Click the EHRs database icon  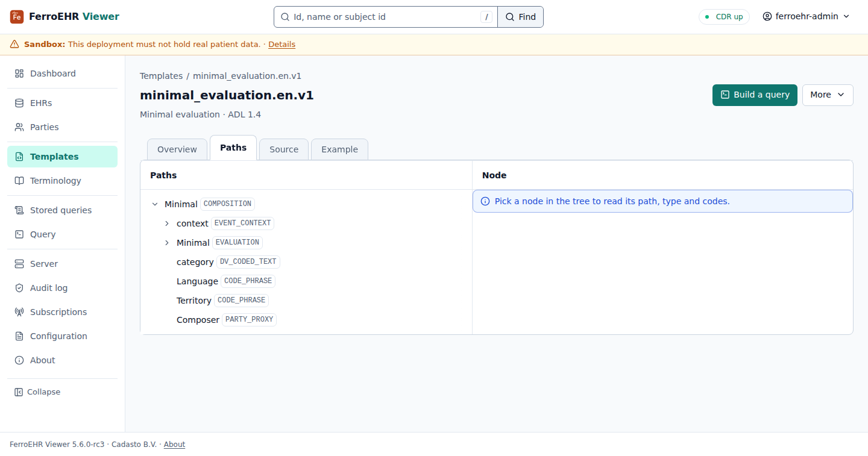19,103
